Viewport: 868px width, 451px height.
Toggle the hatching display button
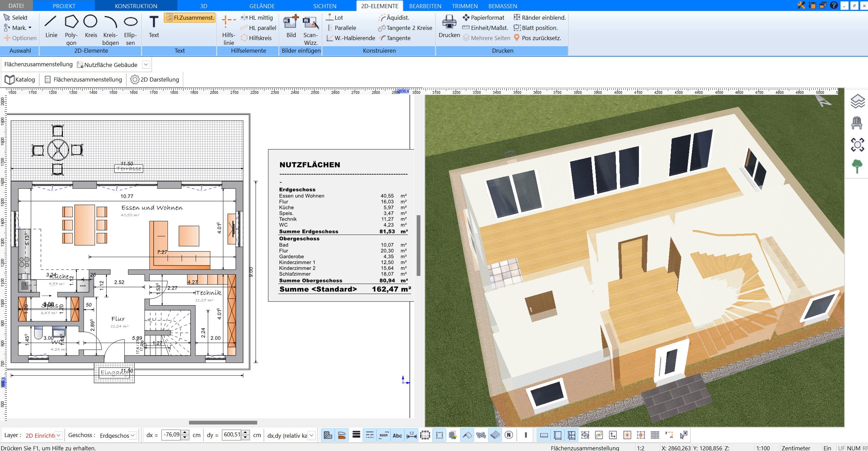[x=328, y=435]
